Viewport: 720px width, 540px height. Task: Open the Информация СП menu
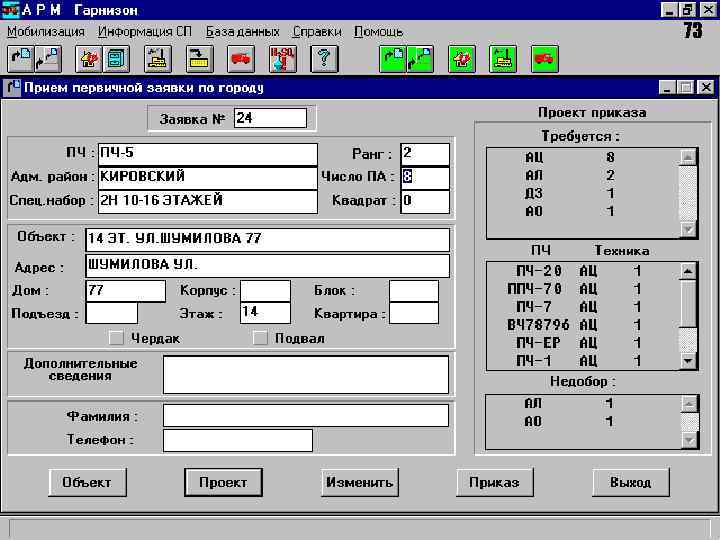[x=145, y=32]
